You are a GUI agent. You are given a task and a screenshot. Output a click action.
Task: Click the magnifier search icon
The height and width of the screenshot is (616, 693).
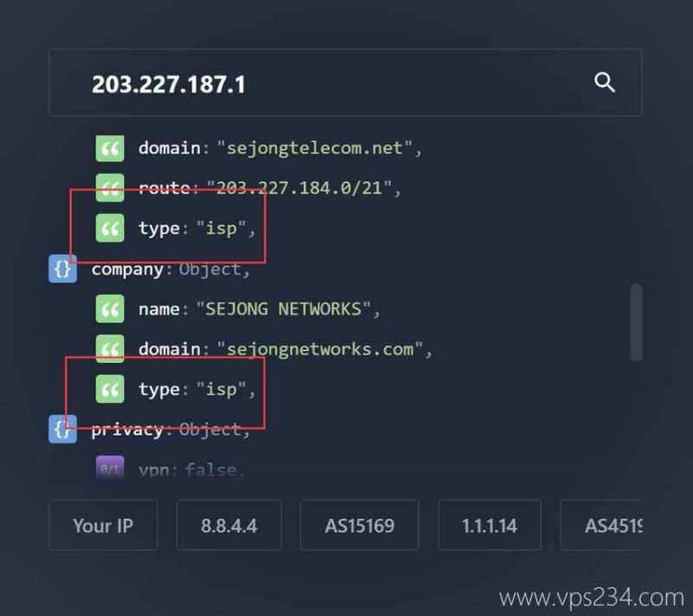(x=604, y=82)
